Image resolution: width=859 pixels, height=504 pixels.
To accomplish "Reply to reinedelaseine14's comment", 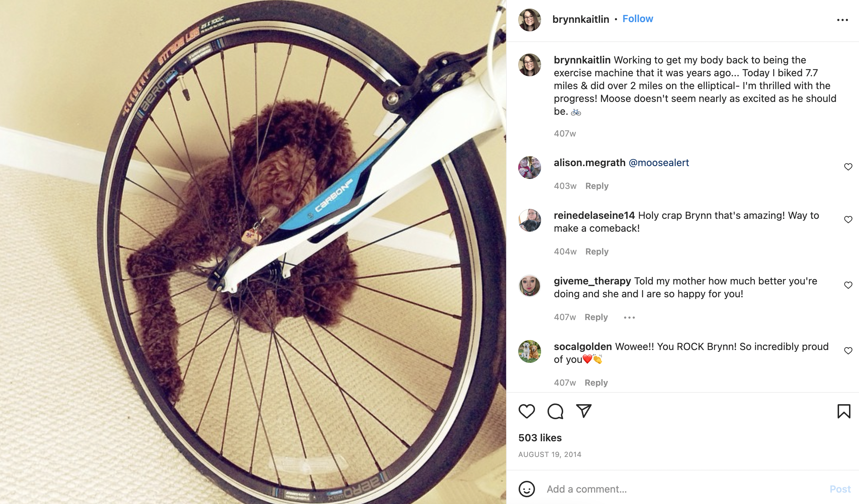I will point(597,252).
